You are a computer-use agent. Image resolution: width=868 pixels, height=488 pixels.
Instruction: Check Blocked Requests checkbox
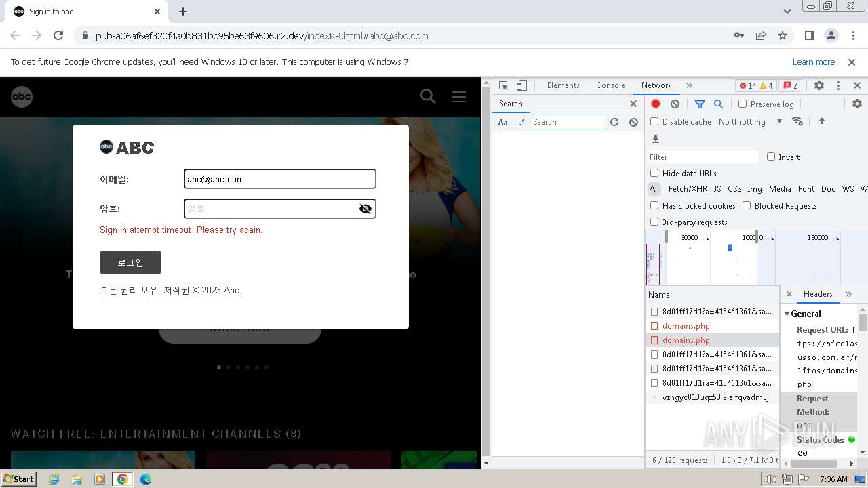(x=747, y=205)
